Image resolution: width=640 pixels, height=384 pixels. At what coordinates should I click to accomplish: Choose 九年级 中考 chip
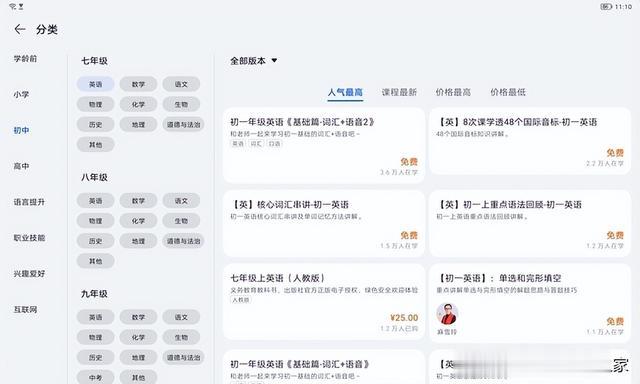coord(96,377)
